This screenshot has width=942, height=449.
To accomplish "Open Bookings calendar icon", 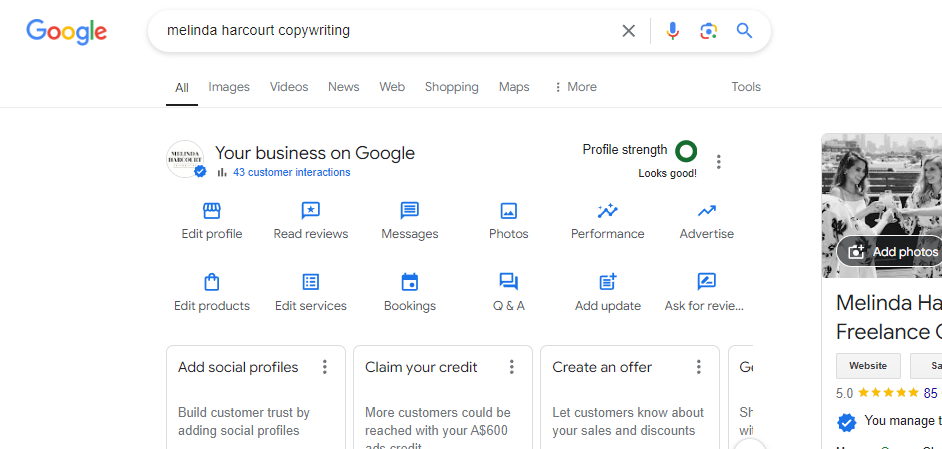I will [x=410, y=282].
